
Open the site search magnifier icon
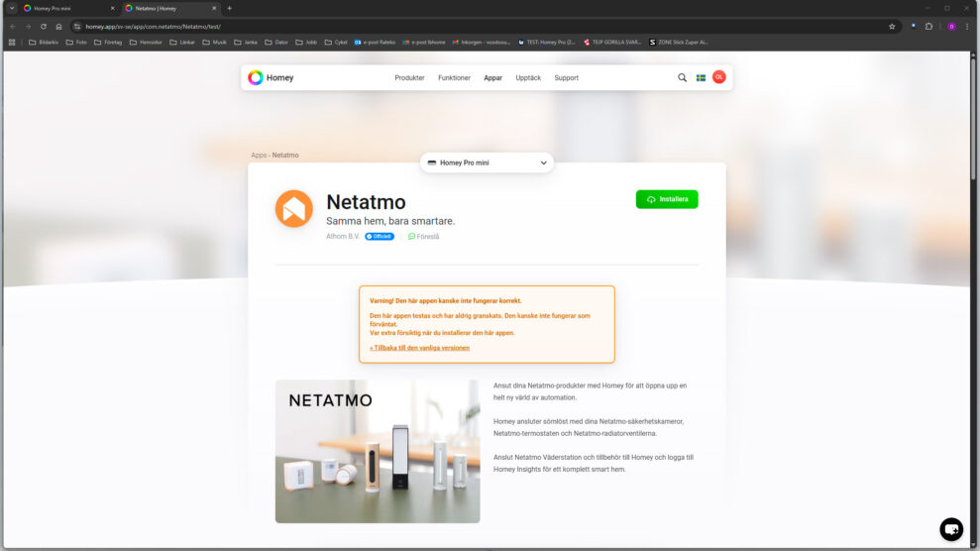click(x=682, y=77)
